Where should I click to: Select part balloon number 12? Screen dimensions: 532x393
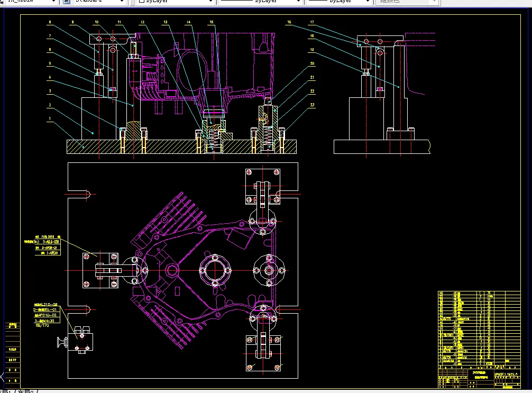(142, 22)
